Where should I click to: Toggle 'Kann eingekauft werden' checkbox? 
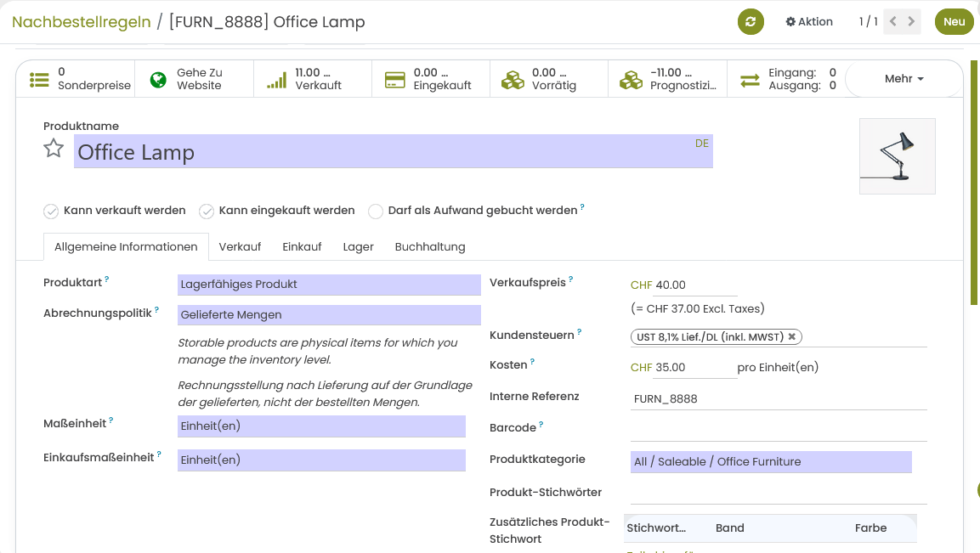pyautogui.click(x=207, y=211)
